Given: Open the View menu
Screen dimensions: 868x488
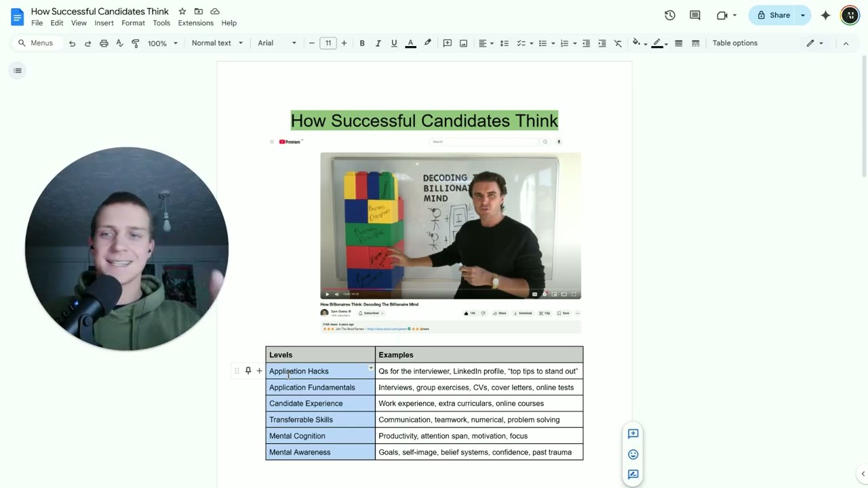Looking at the screenshot, I should coord(79,23).
